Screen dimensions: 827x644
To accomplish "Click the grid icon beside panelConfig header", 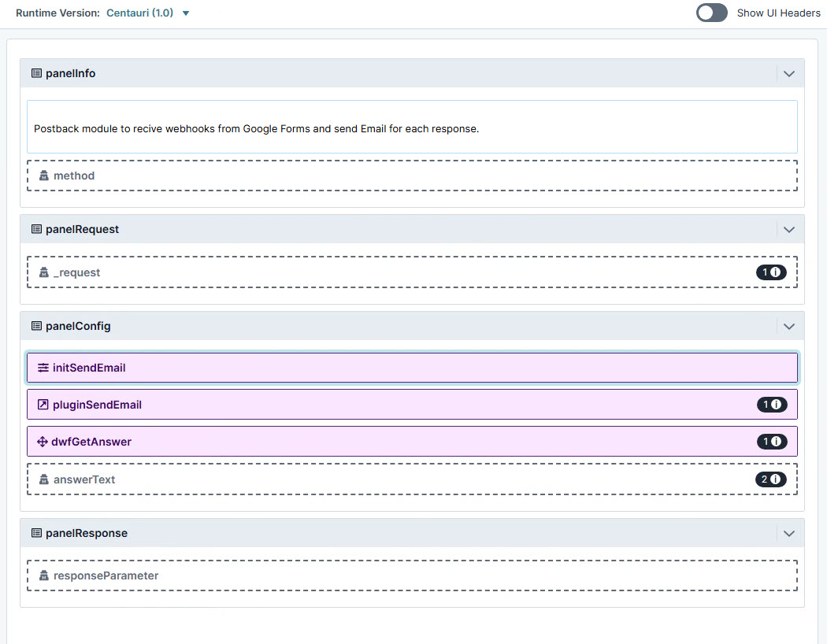I will coord(36,325).
